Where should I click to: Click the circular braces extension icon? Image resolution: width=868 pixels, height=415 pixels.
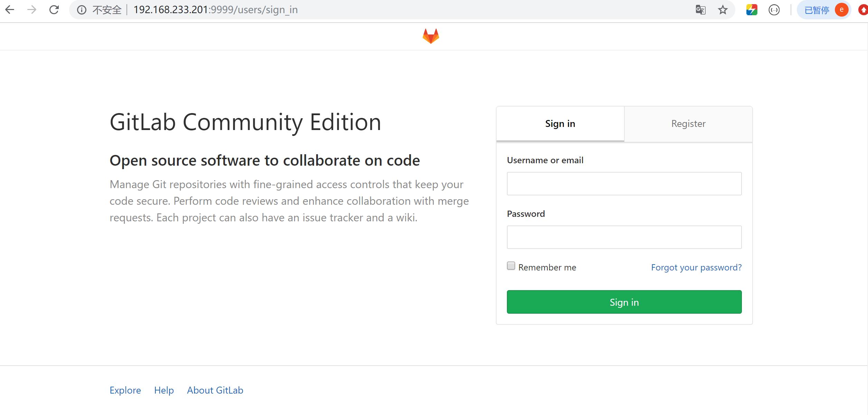click(774, 10)
